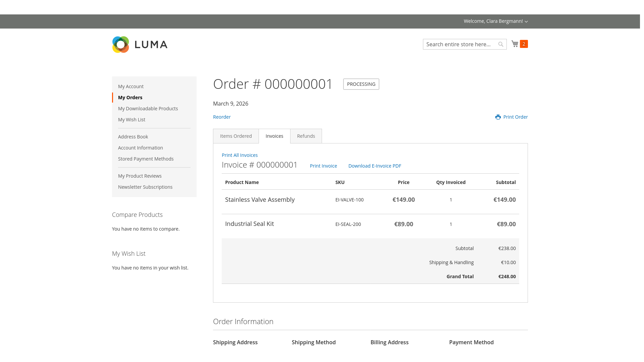Viewport: 644px width, 362px height.
Task: Click the printer icon beside Print Order
Action: (498, 117)
